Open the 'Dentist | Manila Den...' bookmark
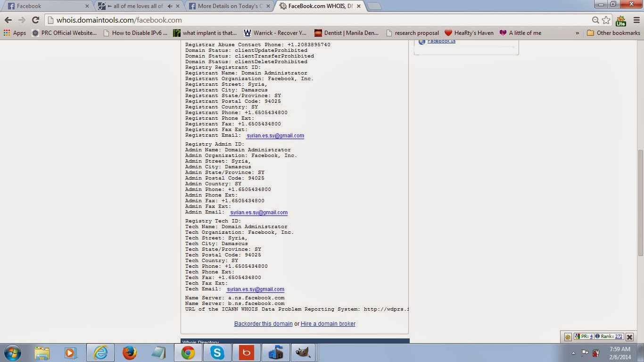The image size is (644, 362). tap(347, 33)
